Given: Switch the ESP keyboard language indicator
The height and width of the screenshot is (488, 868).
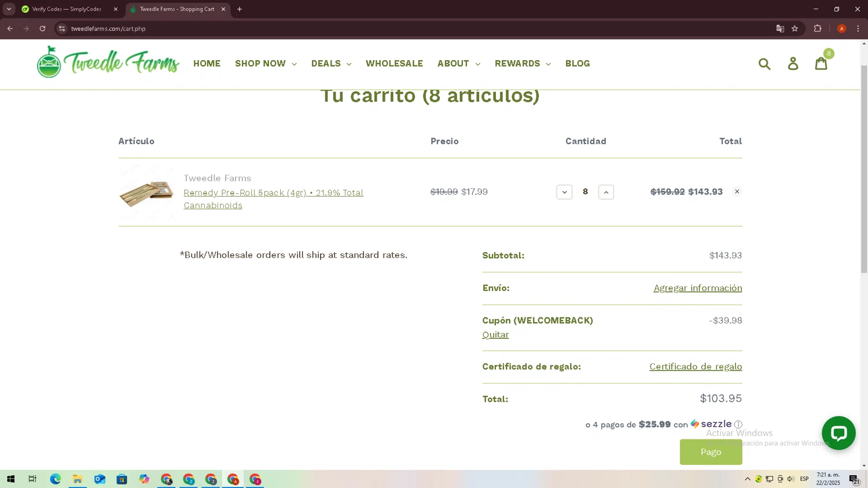Looking at the screenshot, I should click(x=804, y=479).
